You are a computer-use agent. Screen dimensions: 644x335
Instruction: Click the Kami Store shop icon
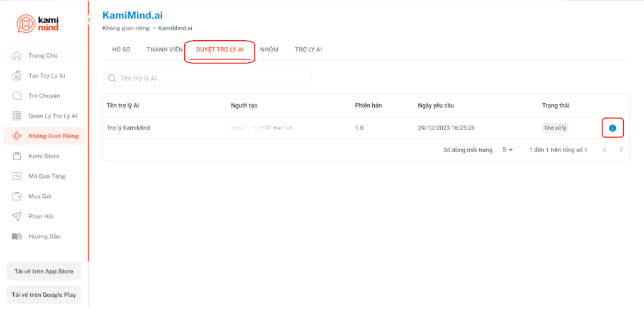point(17,156)
